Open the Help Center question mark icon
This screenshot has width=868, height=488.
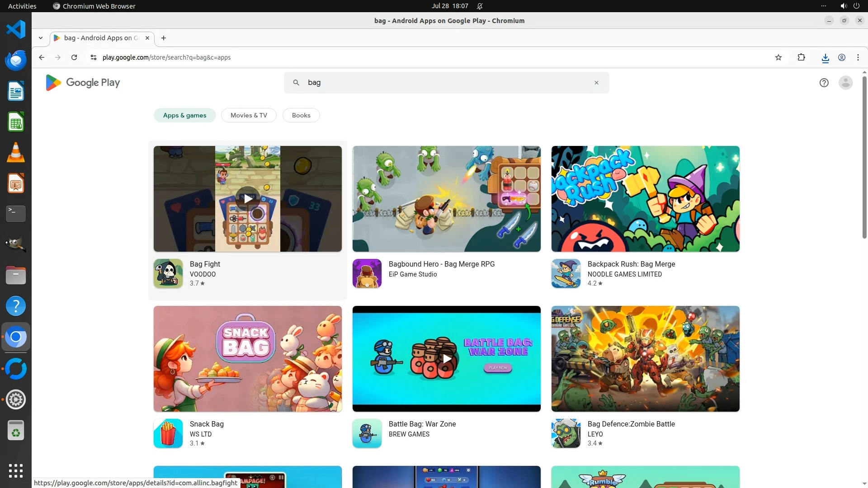point(824,83)
